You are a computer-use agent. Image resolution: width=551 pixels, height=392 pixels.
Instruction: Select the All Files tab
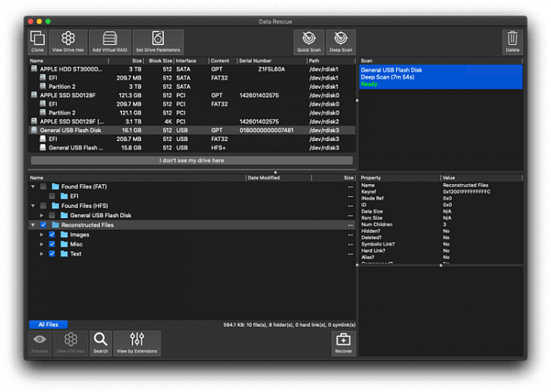click(x=48, y=324)
